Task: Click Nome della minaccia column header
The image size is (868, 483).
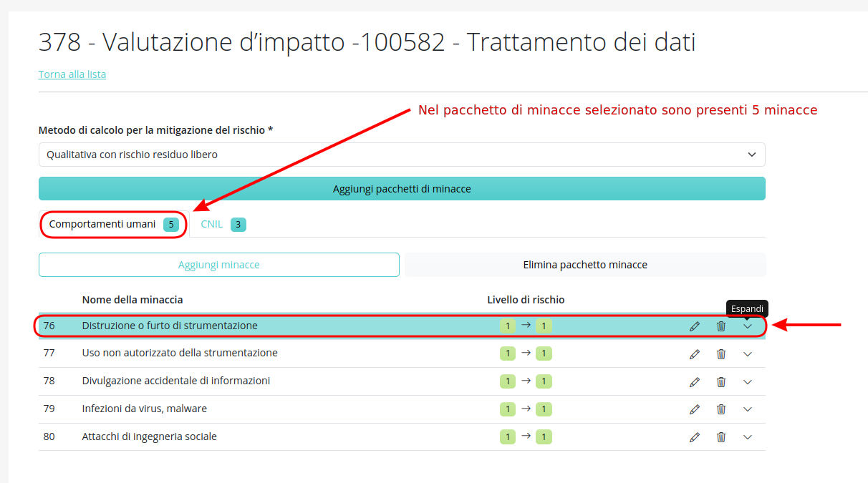Action: [x=132, y=300]
